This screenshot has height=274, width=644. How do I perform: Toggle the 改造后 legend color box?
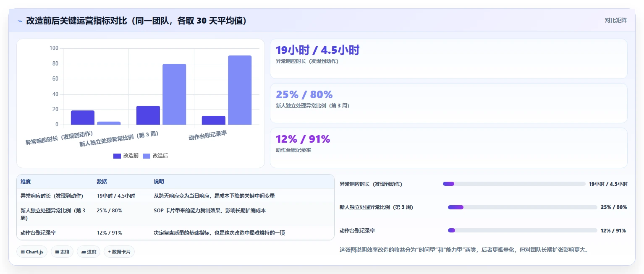[x=147, y=156]
